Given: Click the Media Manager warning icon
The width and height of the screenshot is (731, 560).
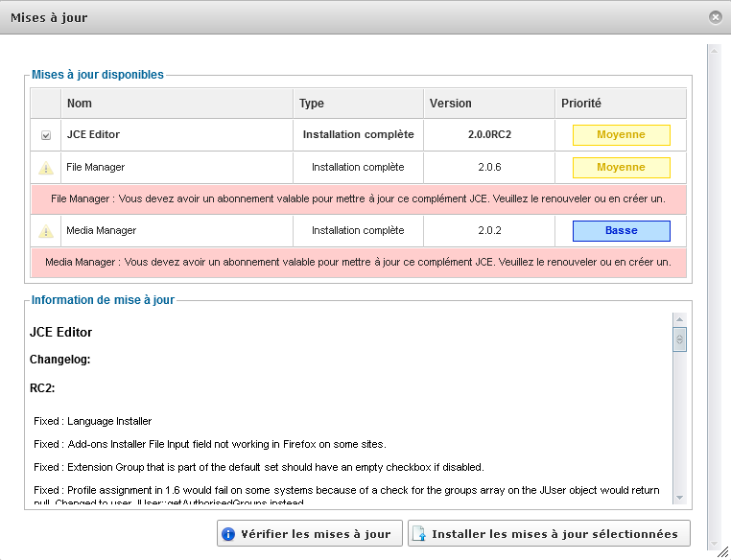Looking at the screenshot, I should click(x=46, y=231).
